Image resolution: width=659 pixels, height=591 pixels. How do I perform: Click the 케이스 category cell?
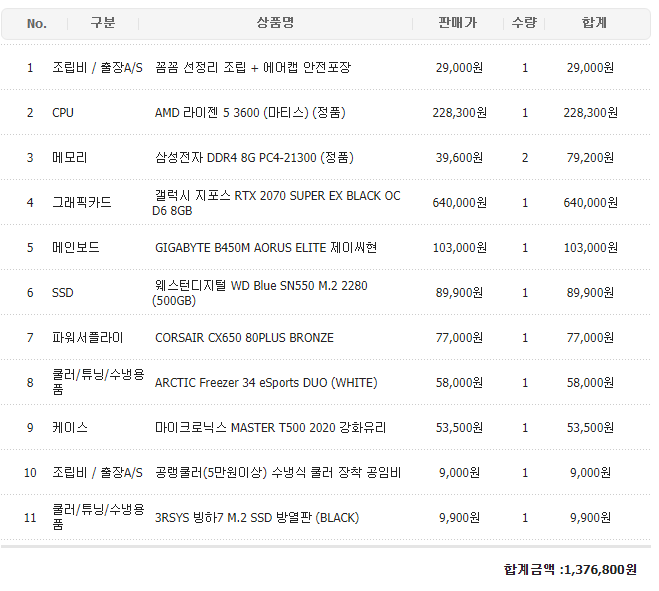pyautogui.click(x=70, y=427)
